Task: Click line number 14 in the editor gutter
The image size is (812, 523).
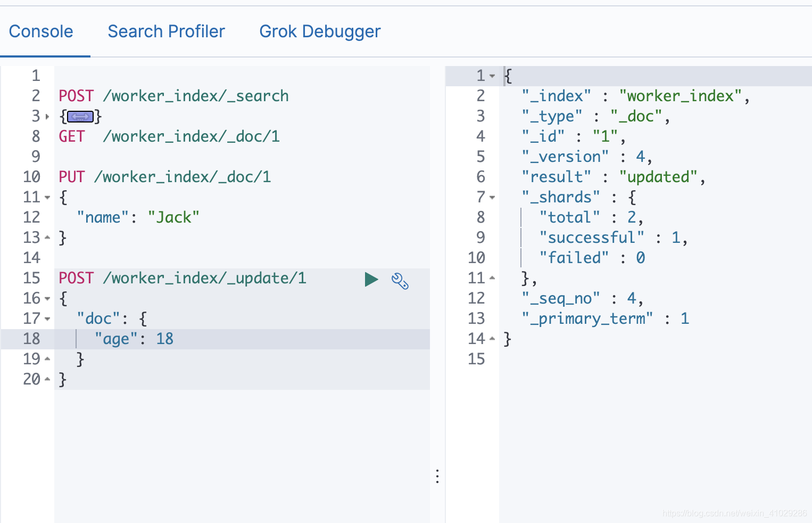Action: point(32,258)
